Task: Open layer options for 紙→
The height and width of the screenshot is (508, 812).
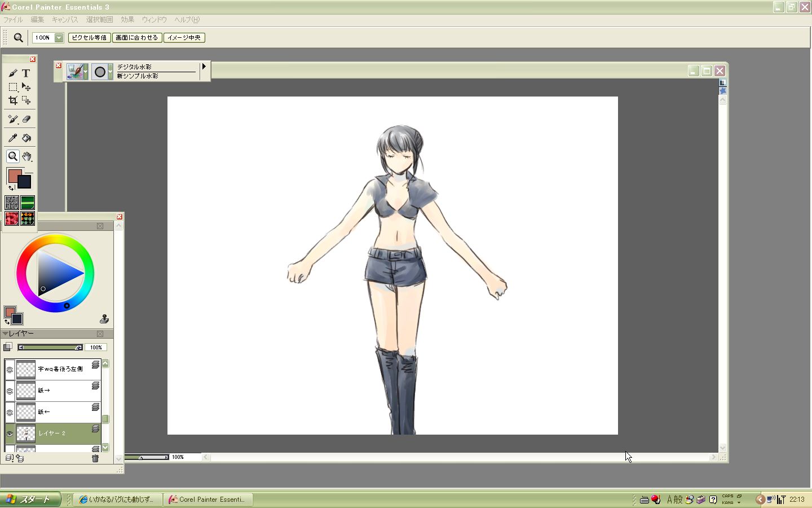Action: tap(96, 386)
